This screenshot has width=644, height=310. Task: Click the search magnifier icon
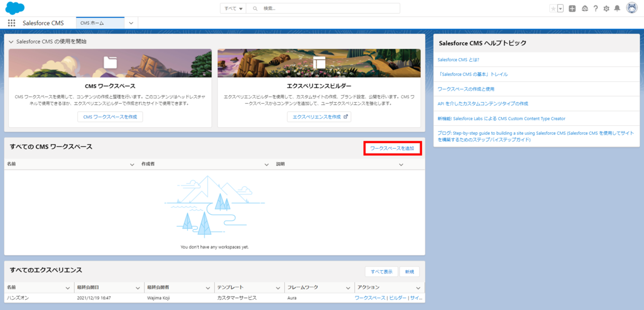pos(255,9)
